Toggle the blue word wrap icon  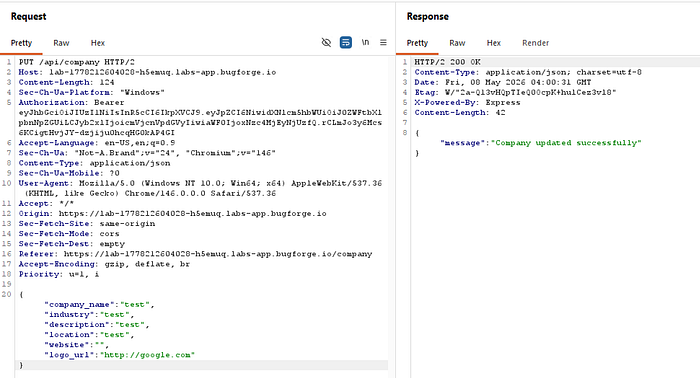pyautogui.click(x=346, y=42)
